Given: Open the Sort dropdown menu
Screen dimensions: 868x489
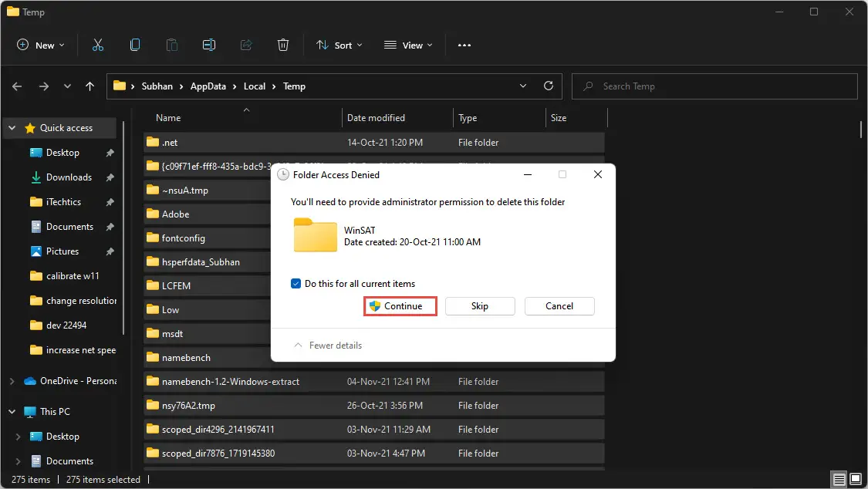Looking at the screenshot, I should pyautogui.click(x=339, y=46).
